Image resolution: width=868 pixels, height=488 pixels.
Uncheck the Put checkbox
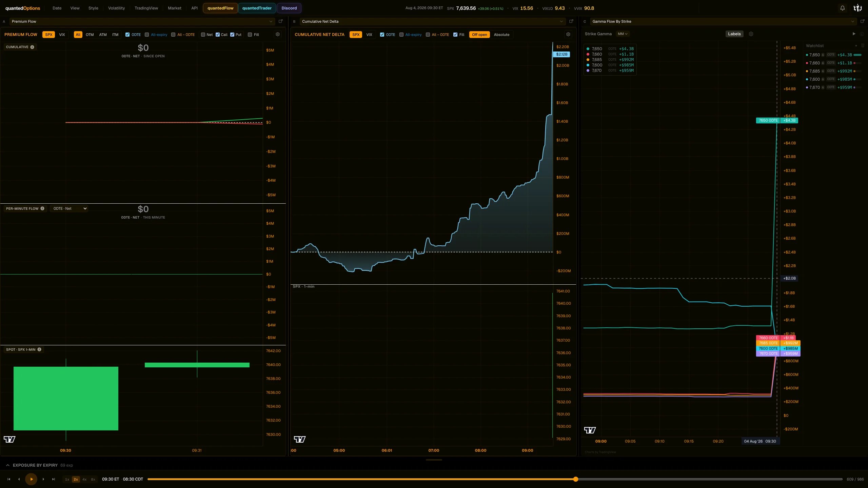[232, 35]
